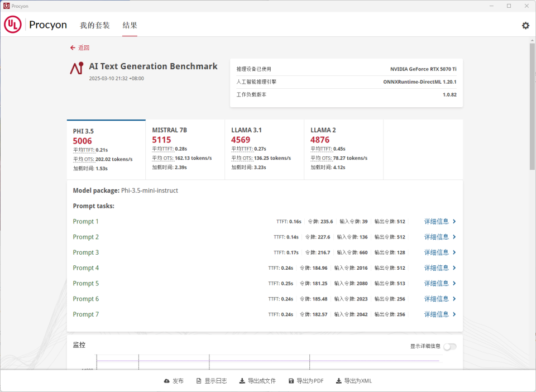
Task: Expand Prompt 6 details chevron
Action: point(454,299)
